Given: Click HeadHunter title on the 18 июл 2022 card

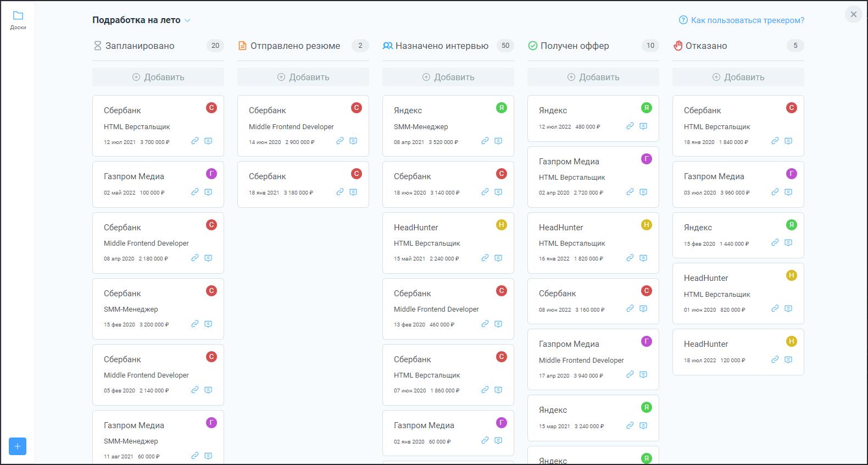Looking at the screenshot, I should 706,344.
